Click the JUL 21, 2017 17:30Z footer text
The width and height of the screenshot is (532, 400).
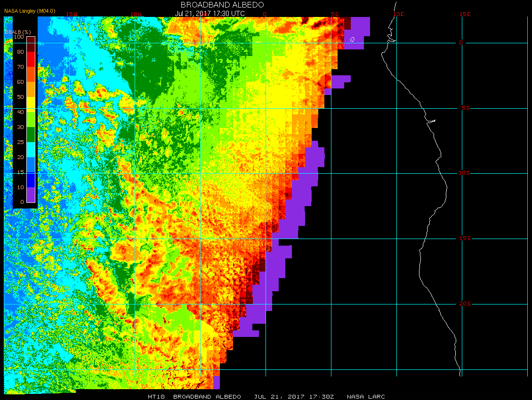pos(294,397)
